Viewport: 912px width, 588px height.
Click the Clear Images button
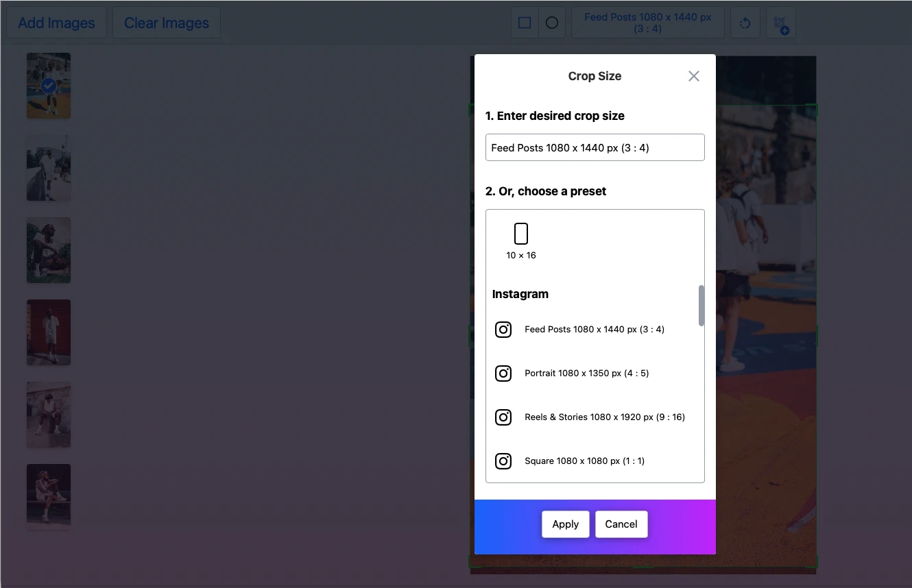click(166, 23)
